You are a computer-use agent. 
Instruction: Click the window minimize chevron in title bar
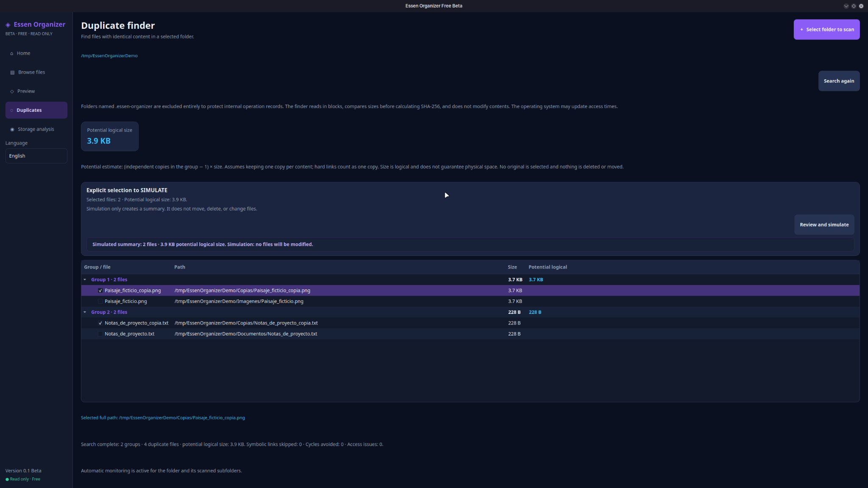[846, 6]
